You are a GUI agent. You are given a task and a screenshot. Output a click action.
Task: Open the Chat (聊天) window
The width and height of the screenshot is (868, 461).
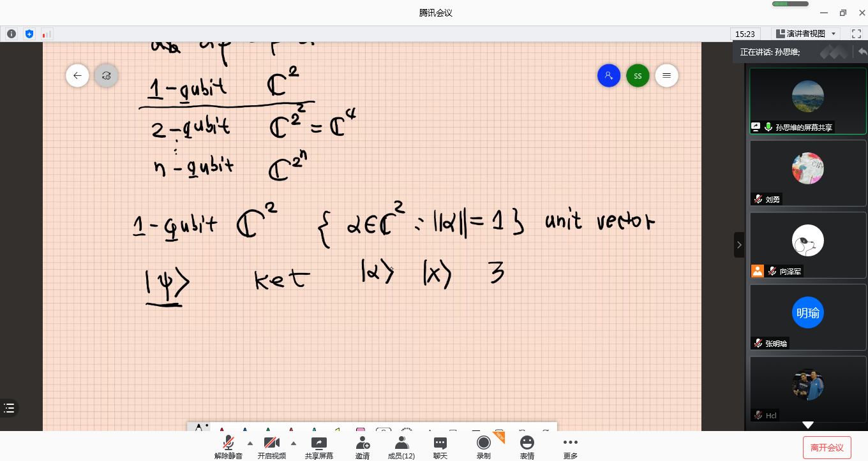point(440,447)
